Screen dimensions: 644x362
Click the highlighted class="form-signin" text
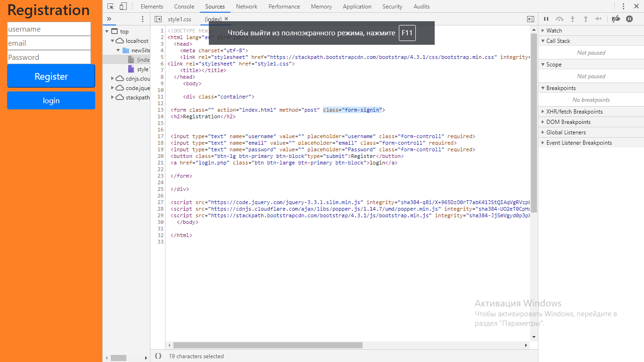click(352, 110)
